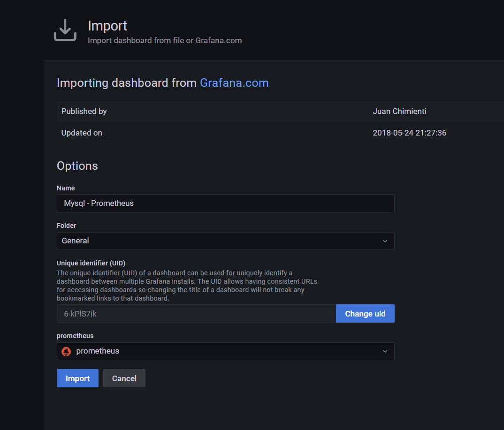504x430 pixels.
Task: Select the UID description paragraph
Action: pos(187,286)
